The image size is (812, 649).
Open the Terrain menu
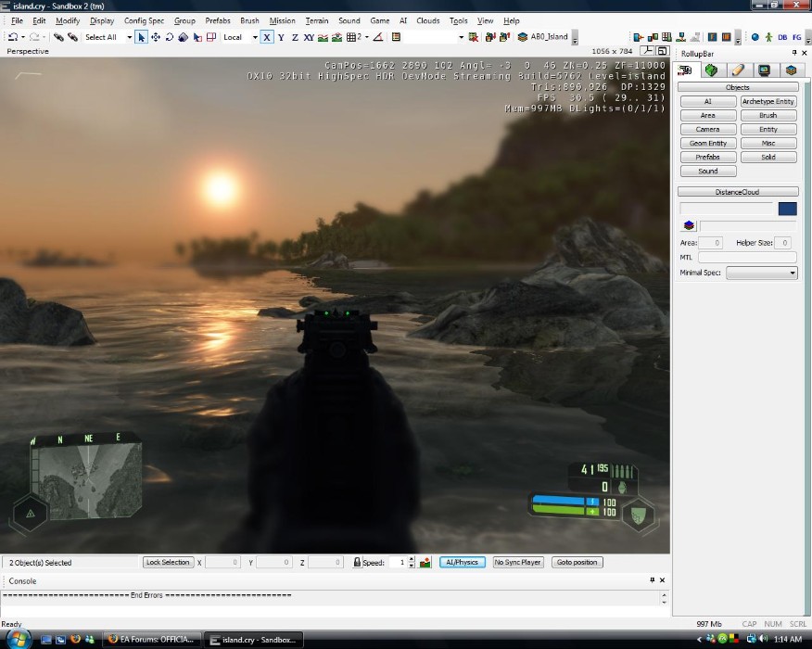[x=317, y=20]
